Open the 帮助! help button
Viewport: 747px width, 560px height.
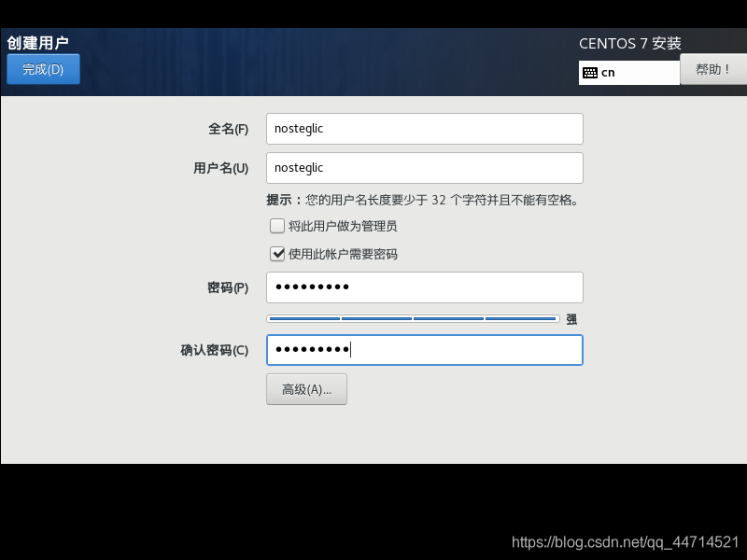(713, 69)
